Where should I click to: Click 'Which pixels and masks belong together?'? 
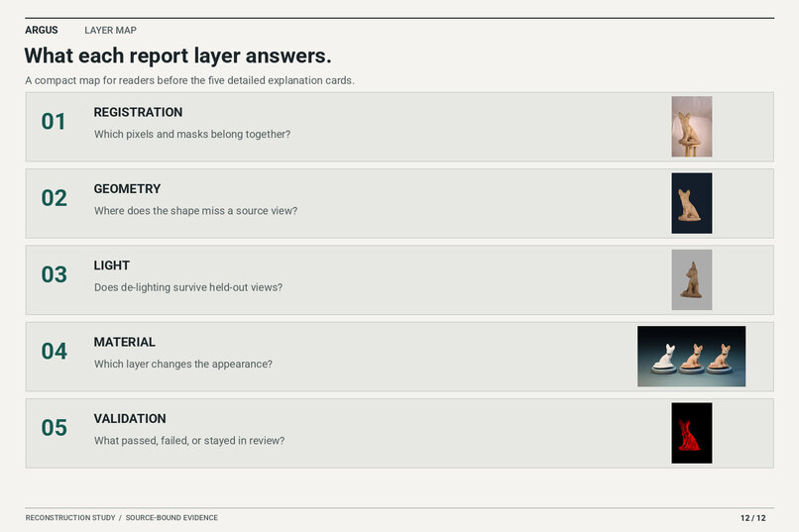192,135
